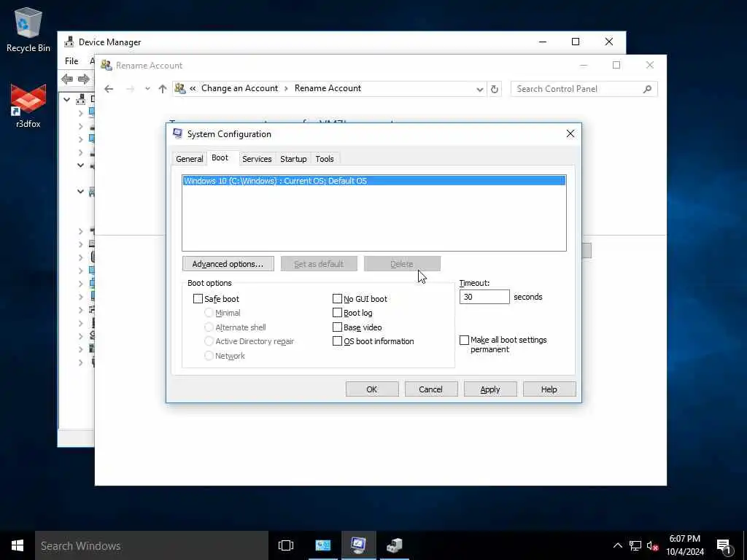
Task: Expand breadcrumb overflow double-chevron
Action: 193,89
